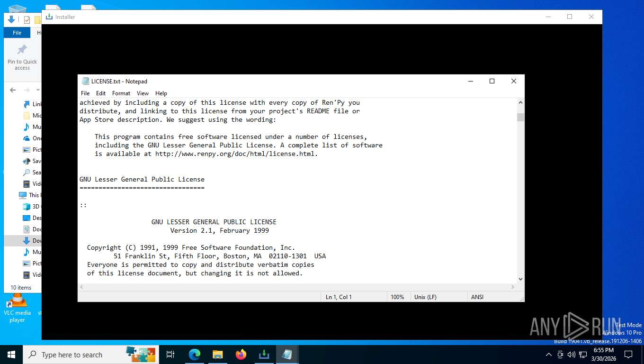Click the '100%' zoom status entry
Image resolution: width=644 pixels, height=364 pixels.
(397, 297)
